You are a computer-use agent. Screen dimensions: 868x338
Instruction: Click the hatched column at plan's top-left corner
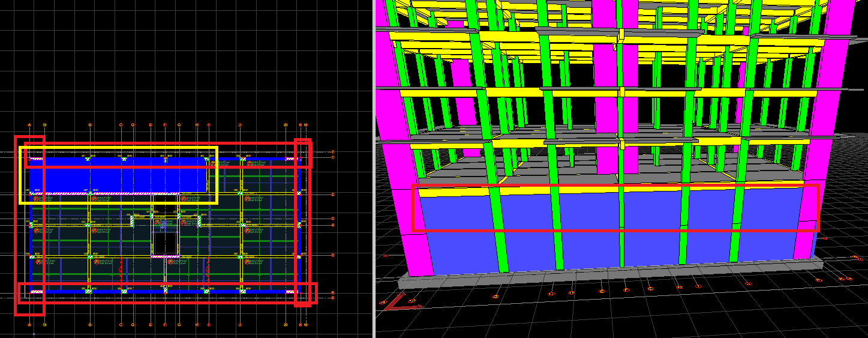37,159
